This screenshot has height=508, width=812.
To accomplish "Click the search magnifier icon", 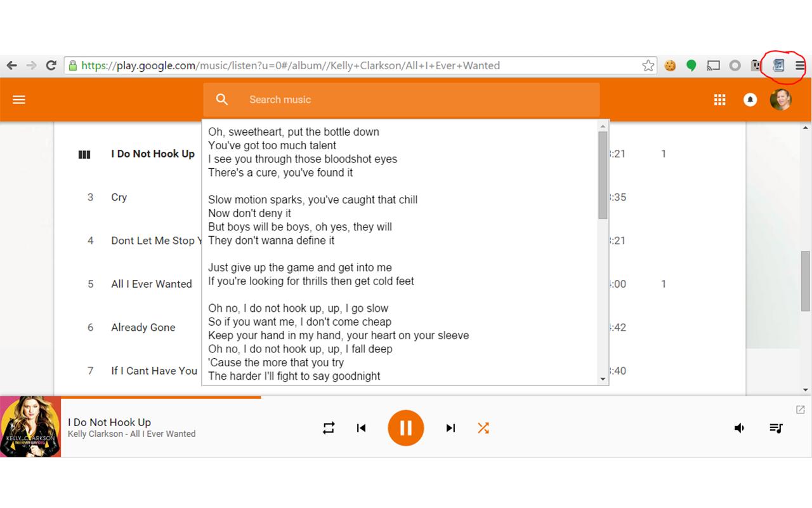I will click(221, 99).
